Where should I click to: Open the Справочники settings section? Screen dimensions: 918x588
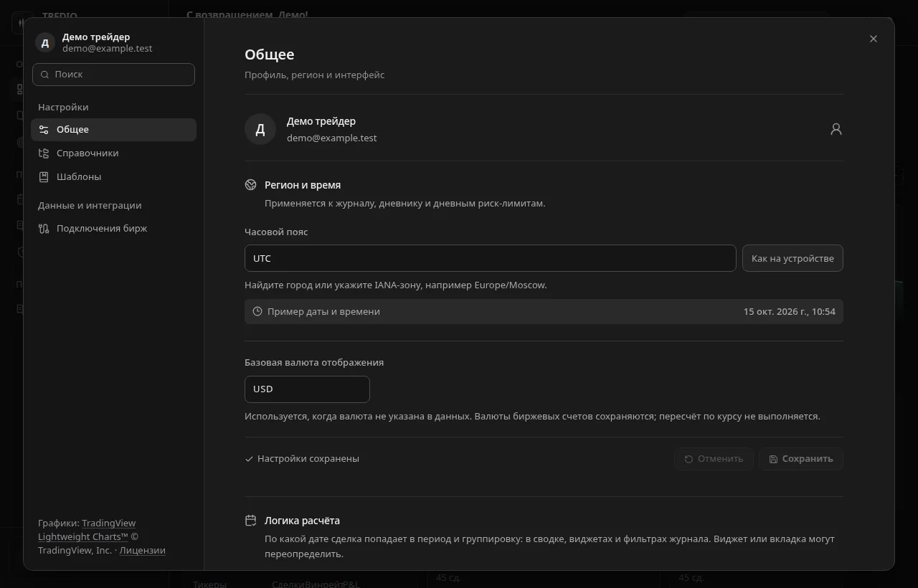pyautogui.click(x=113, y=153)
